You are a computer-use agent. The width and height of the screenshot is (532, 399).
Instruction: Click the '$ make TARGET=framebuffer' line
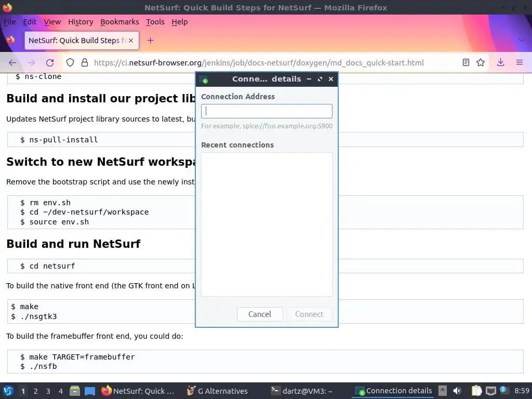(77, 357)
